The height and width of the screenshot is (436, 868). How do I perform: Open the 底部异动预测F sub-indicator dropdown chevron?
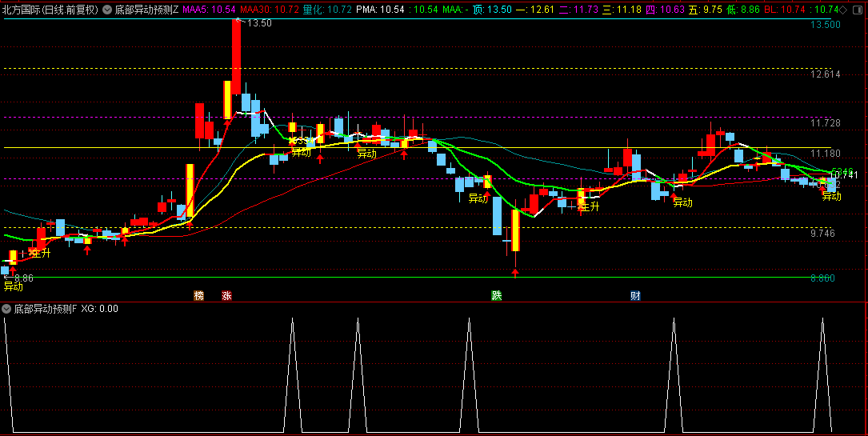click(6, 309)
